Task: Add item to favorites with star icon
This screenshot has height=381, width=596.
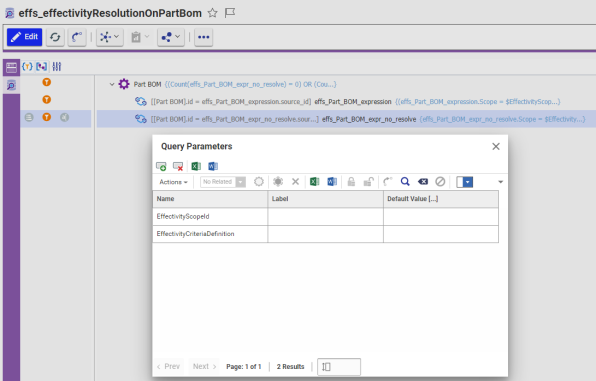Action: pyautogui.click(x=212, y=13)
